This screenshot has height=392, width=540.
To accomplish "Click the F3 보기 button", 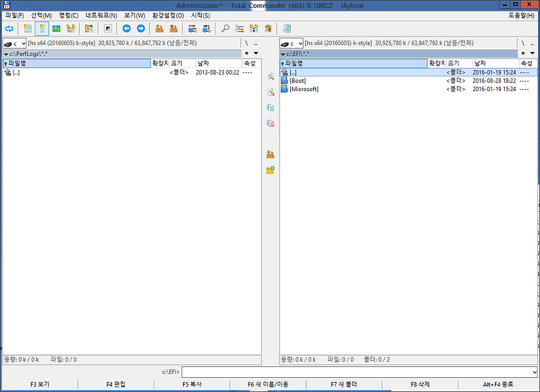I will point(40,384).
